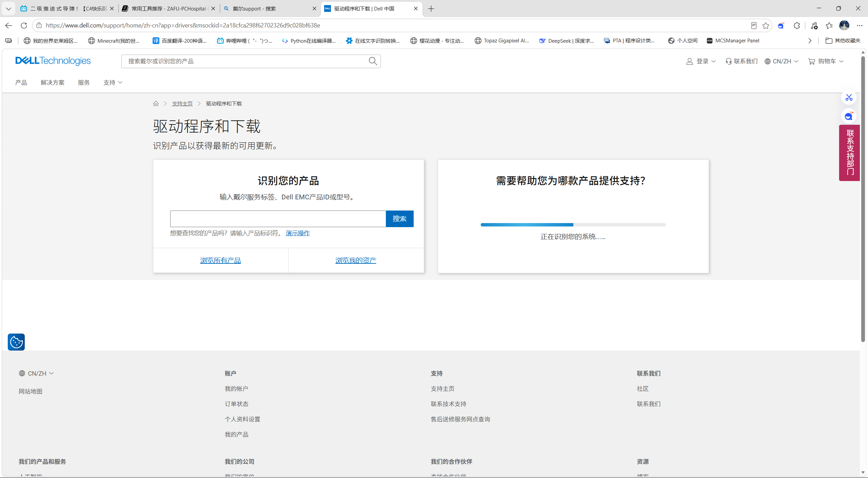View site info lock icon

coord(39,25)
